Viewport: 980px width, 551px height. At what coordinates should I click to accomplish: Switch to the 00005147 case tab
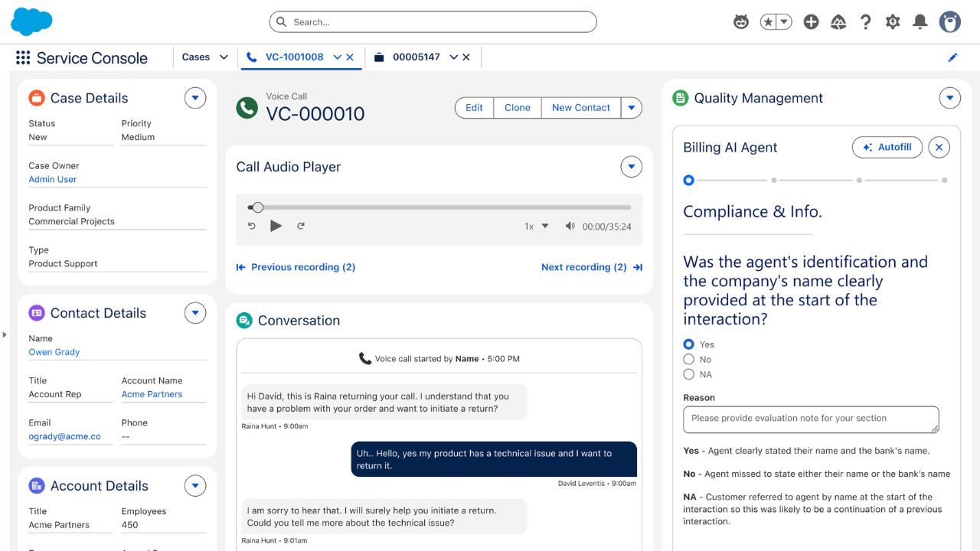[416, 57]
